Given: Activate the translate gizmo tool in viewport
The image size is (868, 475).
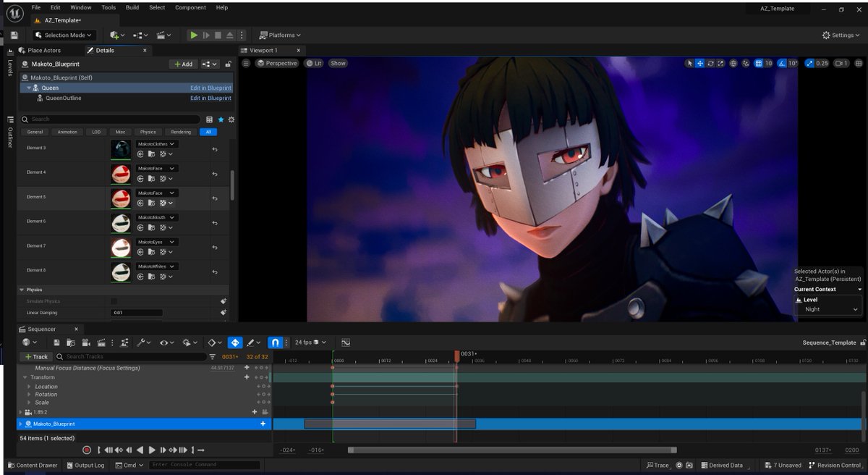Looking at the screenshot, I should pyautogui.click(x=700, y=63).
